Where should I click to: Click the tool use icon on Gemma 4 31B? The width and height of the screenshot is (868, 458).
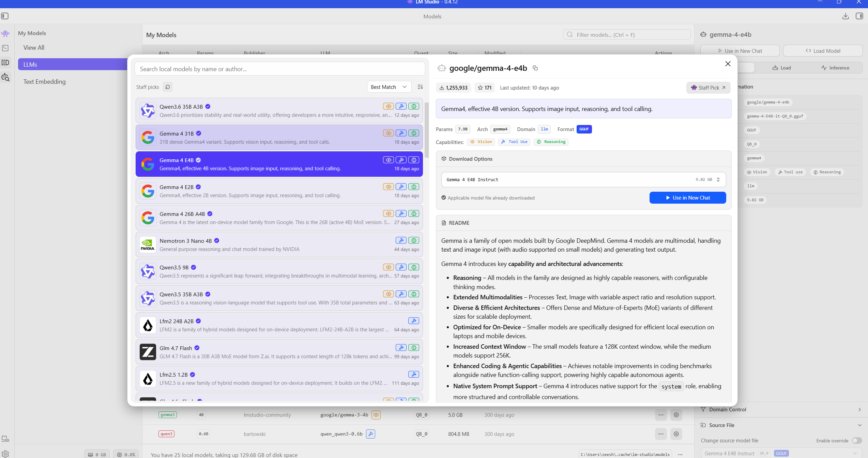401,133
